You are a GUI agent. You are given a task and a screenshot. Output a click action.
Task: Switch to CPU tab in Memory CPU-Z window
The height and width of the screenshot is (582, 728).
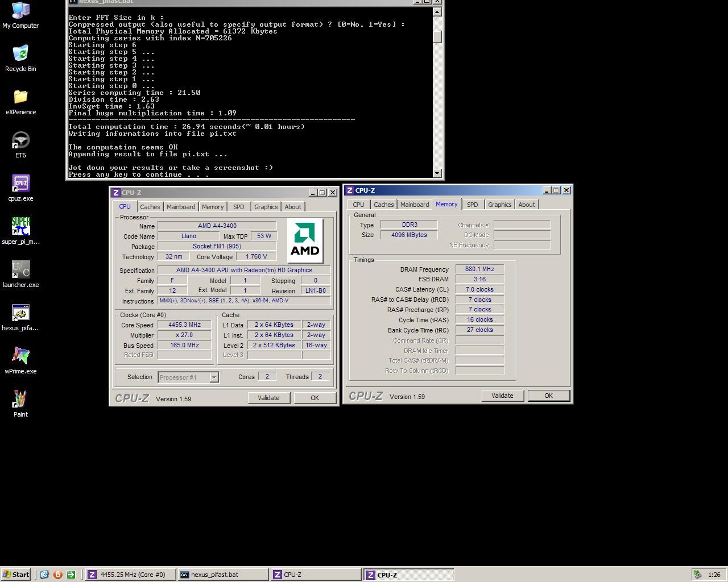coord(358,205)
